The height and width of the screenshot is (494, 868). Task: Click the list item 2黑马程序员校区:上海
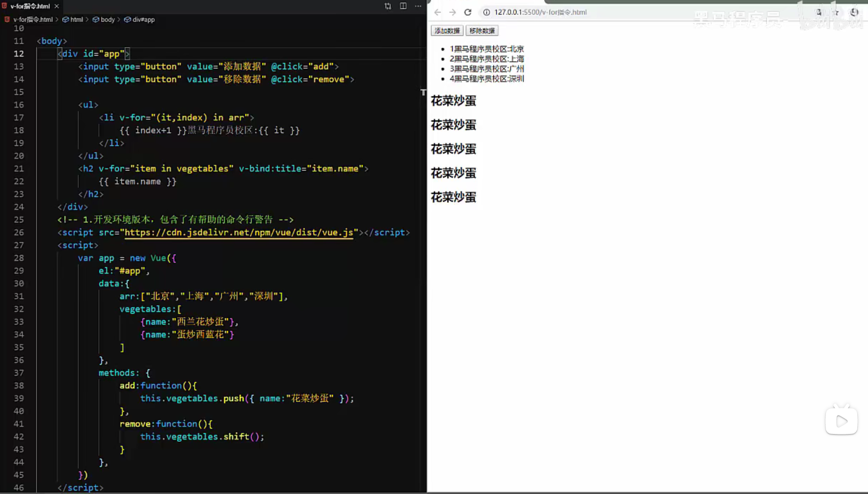487,59
